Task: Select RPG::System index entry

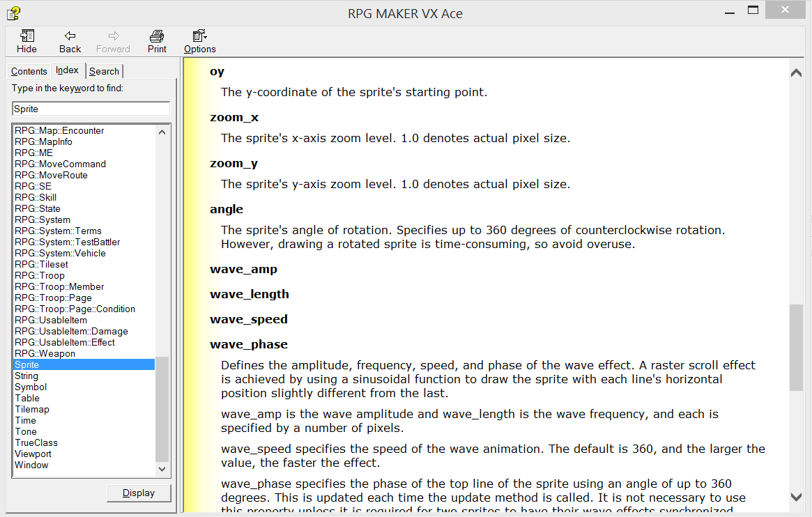Action: click(43, 220)
